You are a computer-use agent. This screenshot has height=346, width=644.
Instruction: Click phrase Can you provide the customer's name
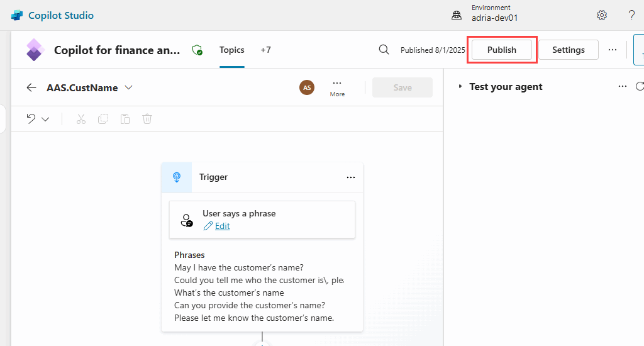point(250,305)
